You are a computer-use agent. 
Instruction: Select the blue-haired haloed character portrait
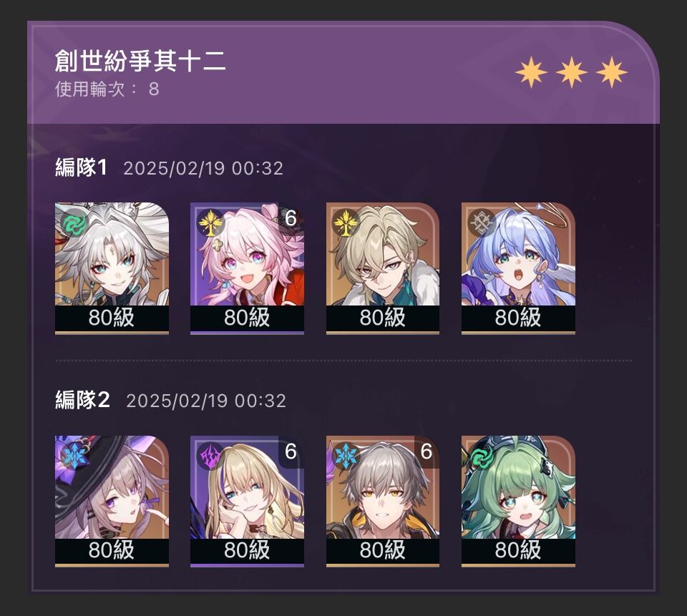[518, 268]
